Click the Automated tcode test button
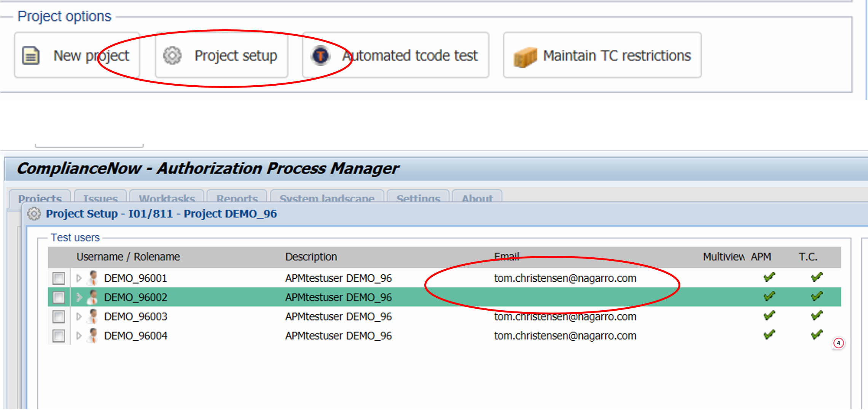The height and width of the screenshot is (410, 868). pos(396,55)
